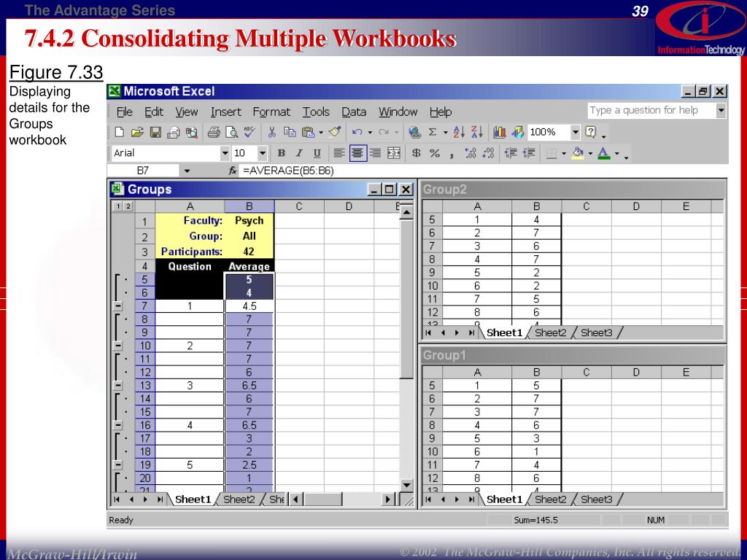This screenshot has width=747, height=560.
Task: Click the Font Color A button
Action: (604, 153)
